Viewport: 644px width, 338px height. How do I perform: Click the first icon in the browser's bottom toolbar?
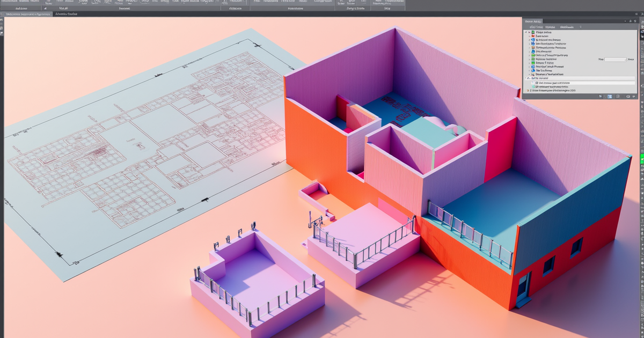point(600,95)
